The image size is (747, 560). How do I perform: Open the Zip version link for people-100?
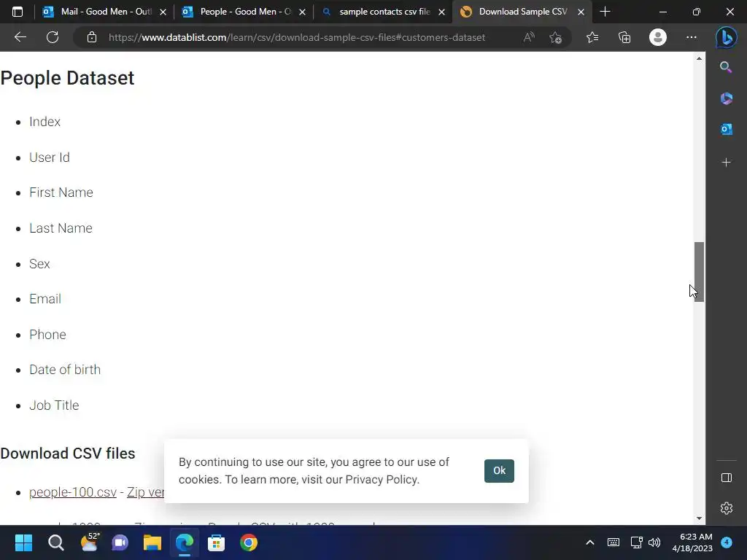tap(145, 492)
